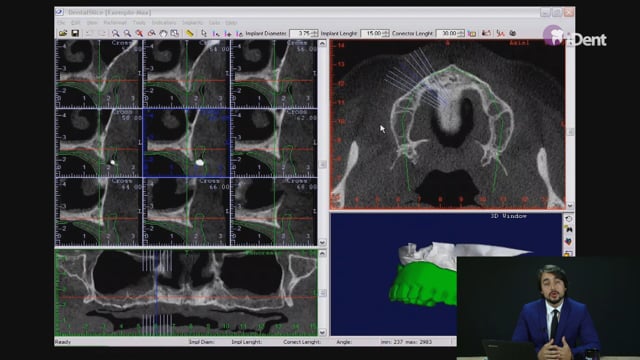Click the rotate icon in 3D Window sidebar
The image size is (640, 360).
click(569, 218)
